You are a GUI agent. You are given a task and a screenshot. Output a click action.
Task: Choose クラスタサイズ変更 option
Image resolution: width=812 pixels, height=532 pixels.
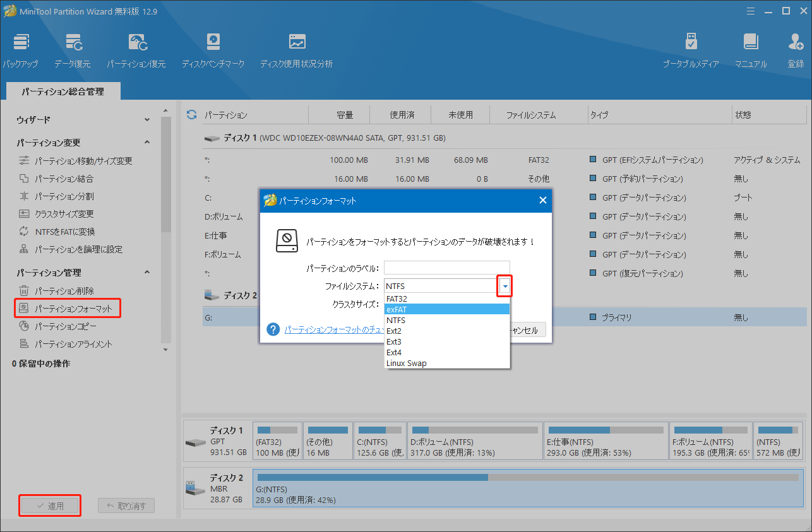tap(57, 214)
